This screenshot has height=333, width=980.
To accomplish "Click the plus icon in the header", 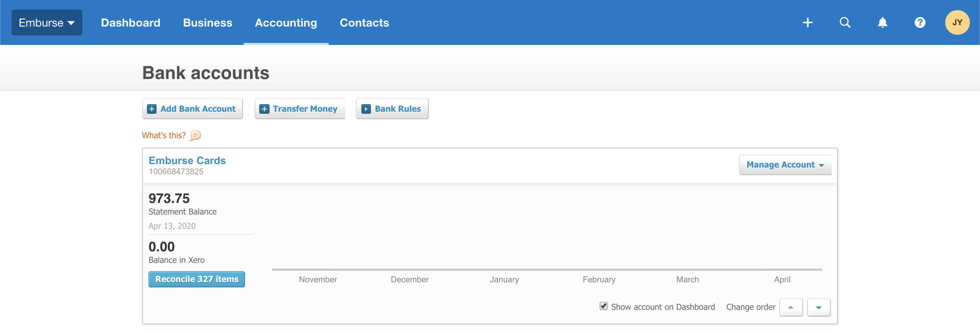I will 807,23.
